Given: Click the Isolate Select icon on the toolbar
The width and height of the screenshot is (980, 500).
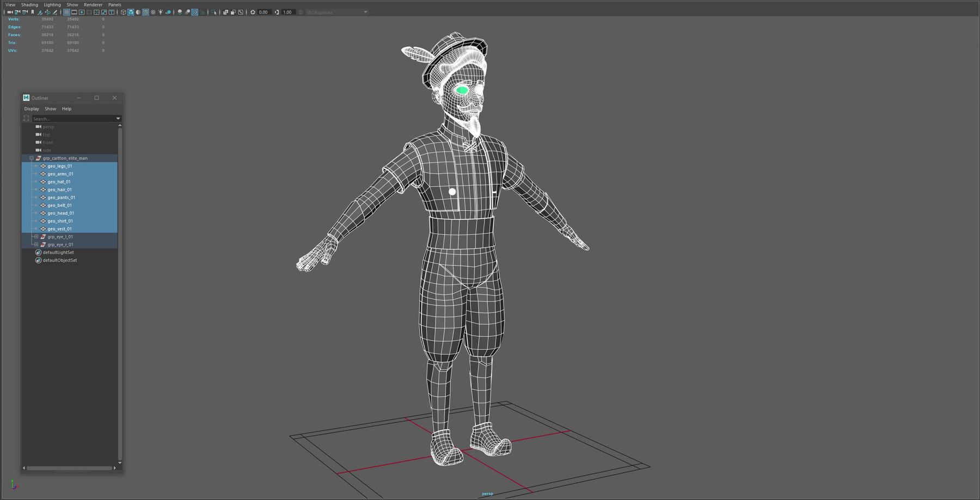Looking at the screenshot, I should pos(213,12).
